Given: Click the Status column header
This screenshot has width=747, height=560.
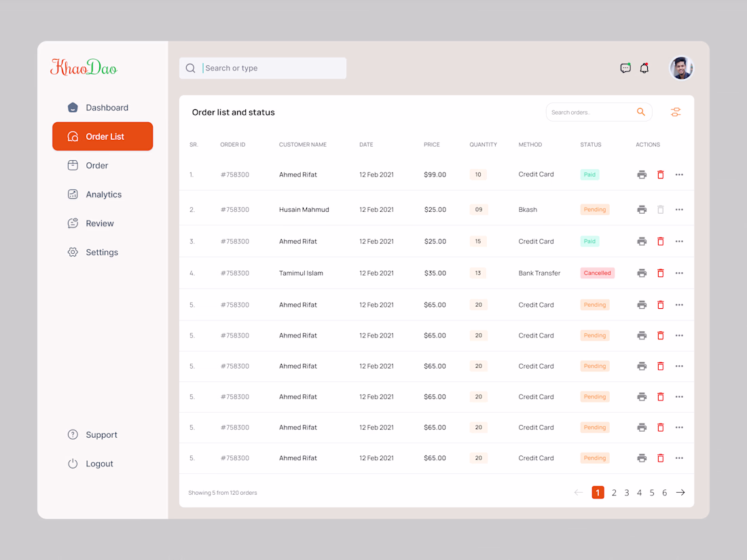Looking at the screenshot, I should (591, 145).
